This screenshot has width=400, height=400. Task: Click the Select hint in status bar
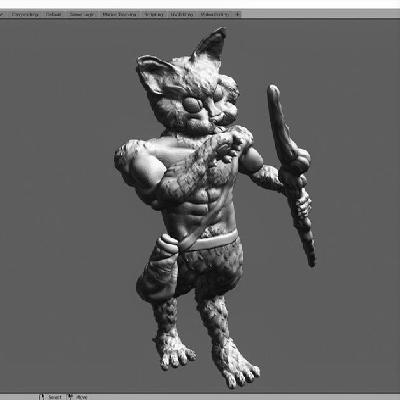[55, 397]
